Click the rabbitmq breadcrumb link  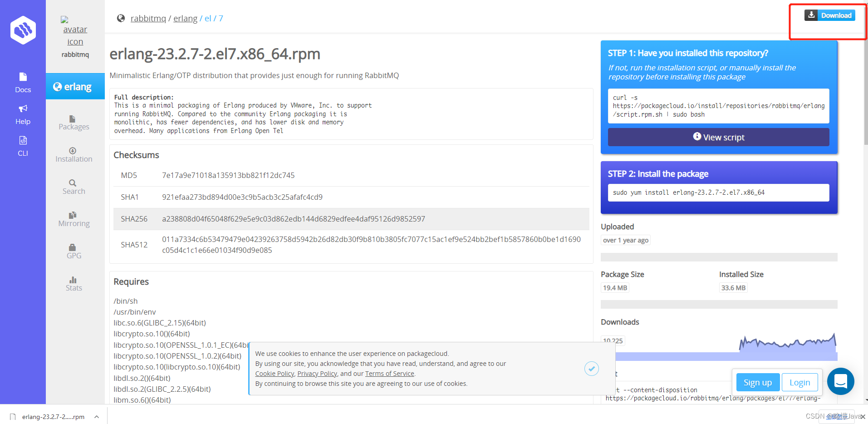point(148,19)
